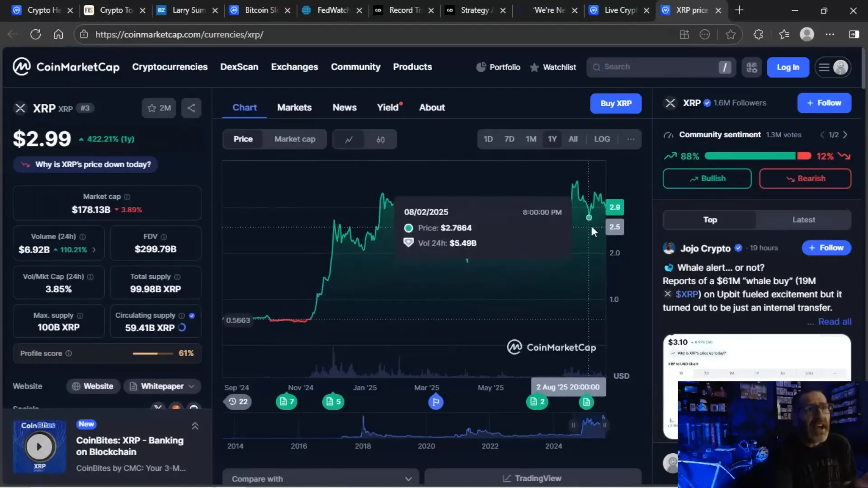Switch to the Markets tab
868x488 pixels.
(294, 108)
